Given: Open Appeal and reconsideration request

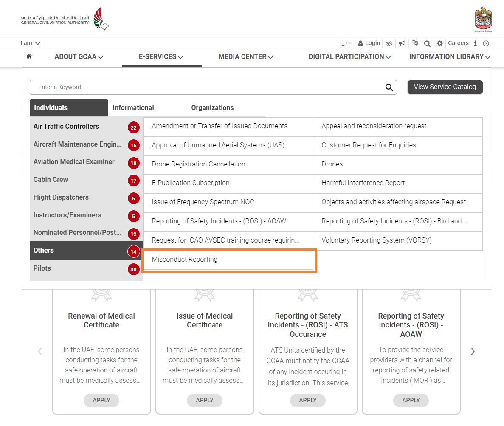Looking at the screenshot, I should point(397,126).
